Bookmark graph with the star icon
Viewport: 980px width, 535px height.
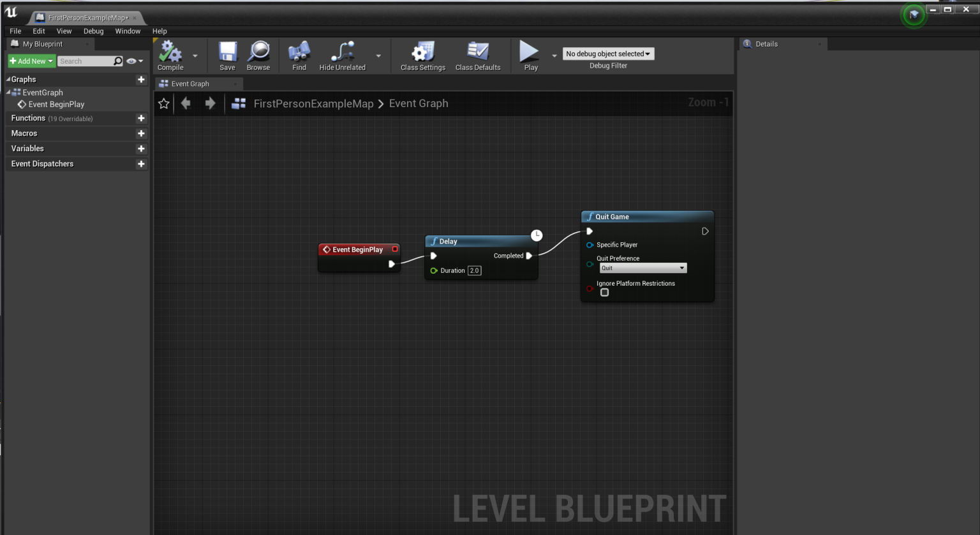[x=164, y=103]
